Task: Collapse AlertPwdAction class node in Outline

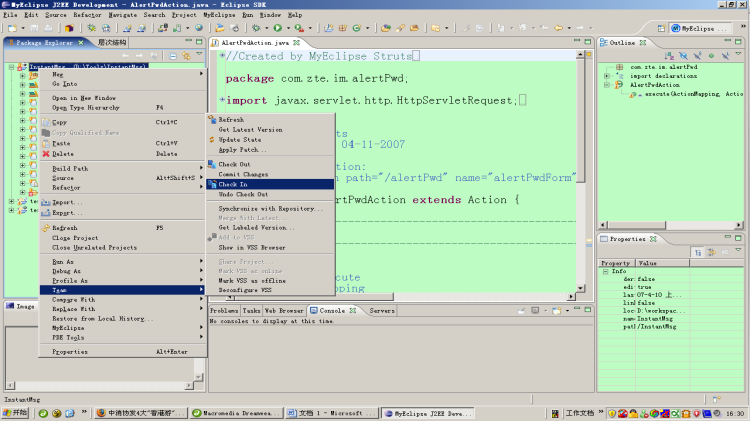Action: coord(607,85)
